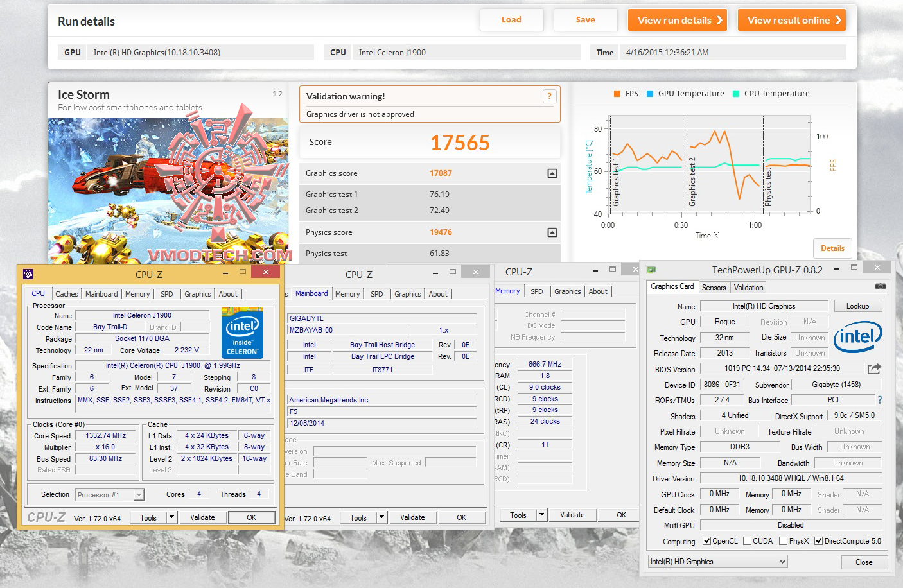Toggle the OpenCL checkbox
This screenshot has width=903, height=588.
coord(706,541)
